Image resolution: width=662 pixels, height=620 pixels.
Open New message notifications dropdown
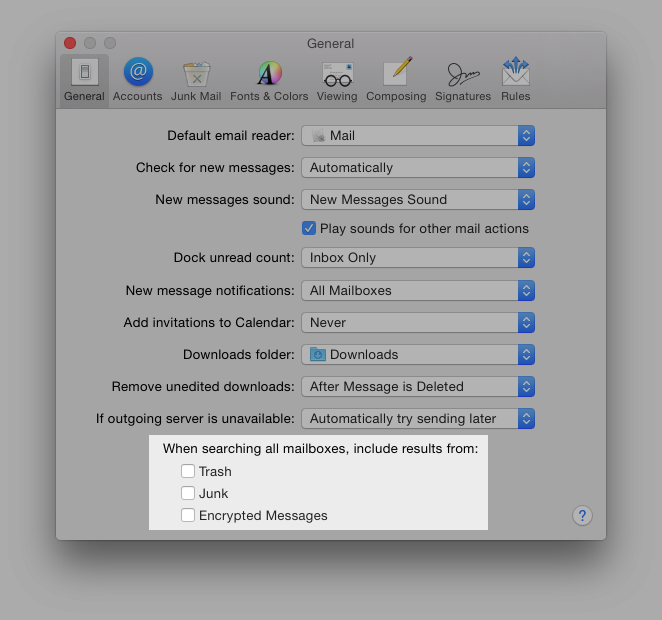tap(418, 290)
